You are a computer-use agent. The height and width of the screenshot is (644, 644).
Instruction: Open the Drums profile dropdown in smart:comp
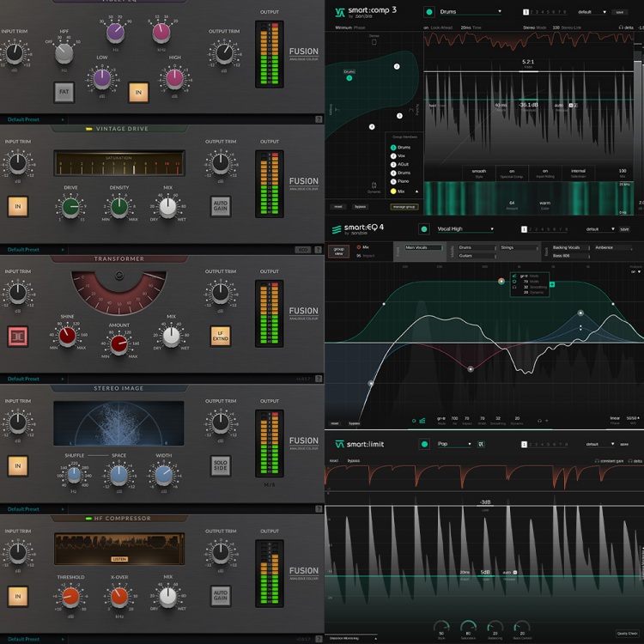click(x=468, y=13)
